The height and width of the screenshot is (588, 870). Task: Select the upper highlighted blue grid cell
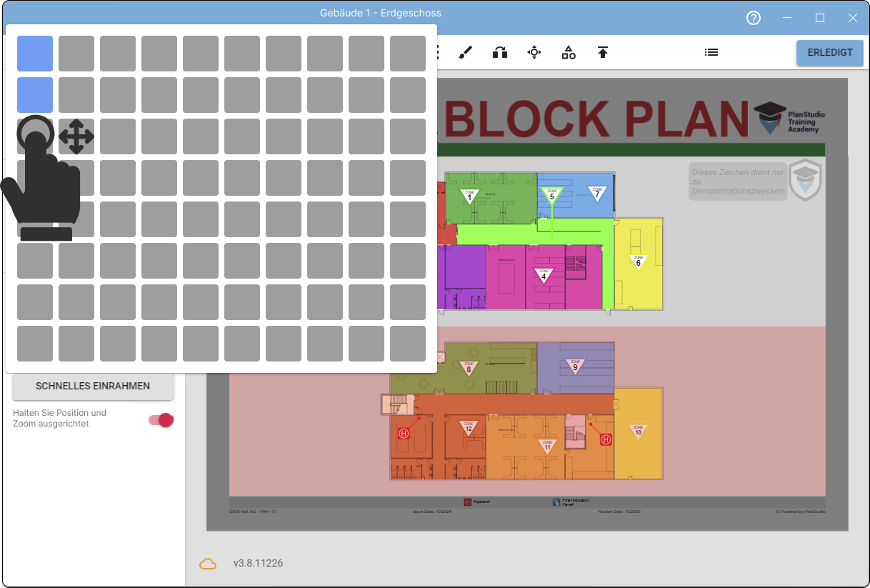coord(35,54)
